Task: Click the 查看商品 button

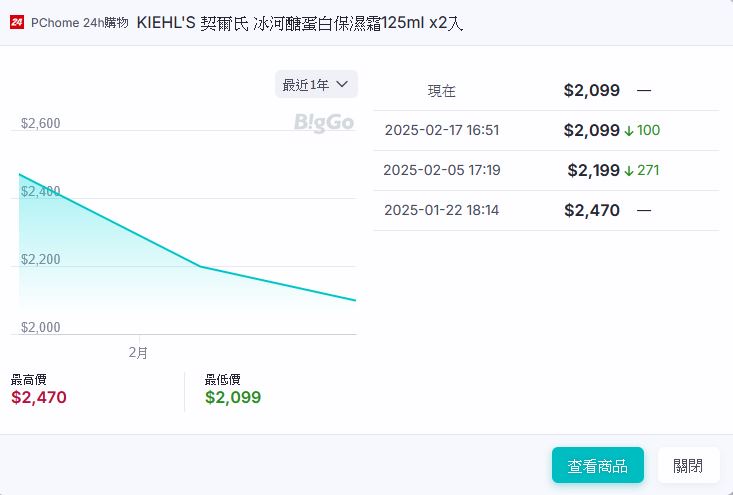Action: (x=598, y=465)
